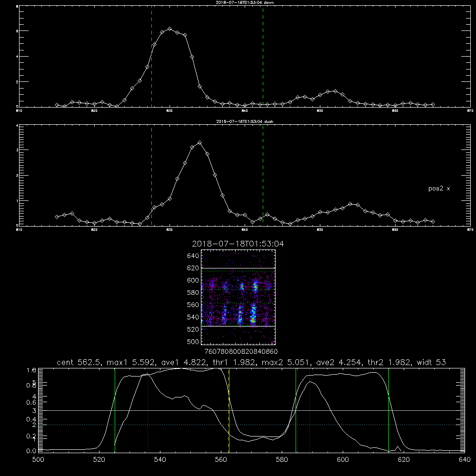This screenshot has width=476, height=476.
Task: Click the green-yellow center line in bottom plot
Action: click(x=229, y=410)
